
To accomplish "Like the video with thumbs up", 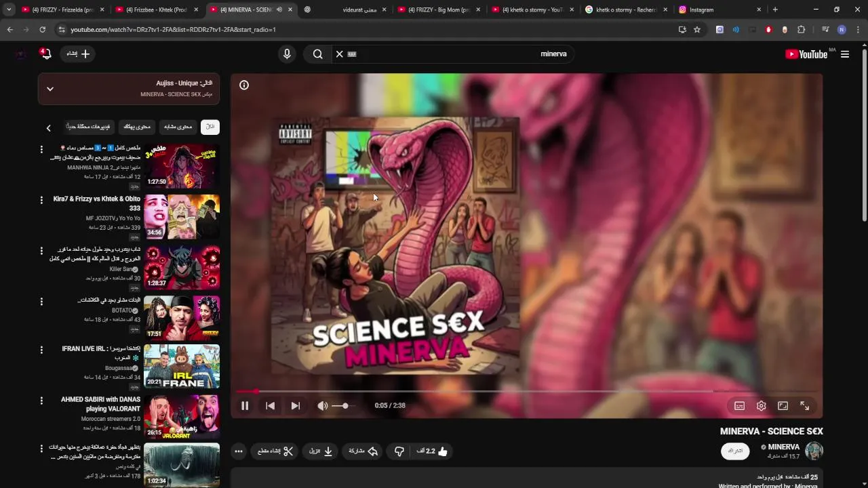I will (433, 451).
